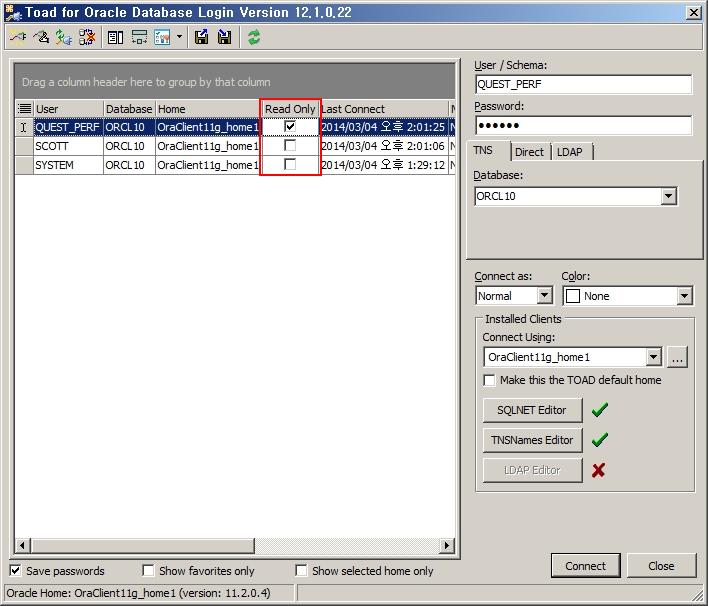This screenshot has height=606, width=708.
Task: Sort by Last Connect column header
Action: pos(384,109)
